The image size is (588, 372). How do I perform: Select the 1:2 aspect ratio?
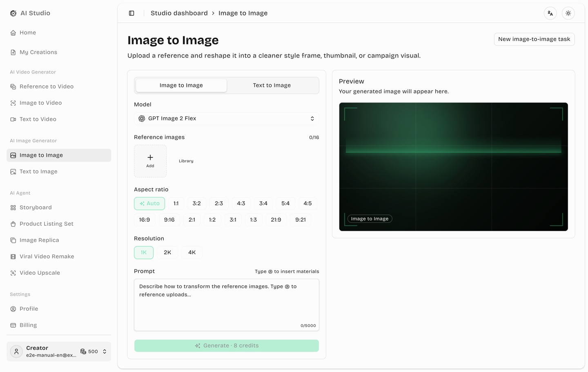click(x=212, y=220)
